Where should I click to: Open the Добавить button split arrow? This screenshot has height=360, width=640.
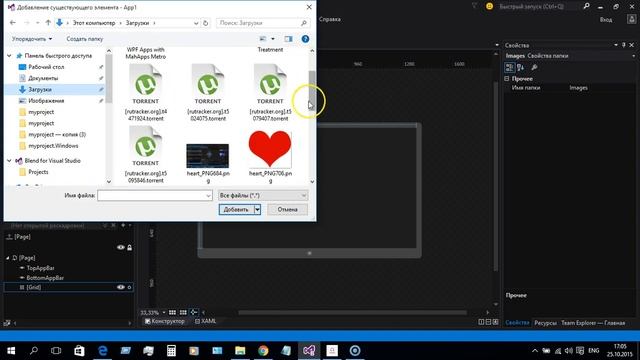(257, 209)
